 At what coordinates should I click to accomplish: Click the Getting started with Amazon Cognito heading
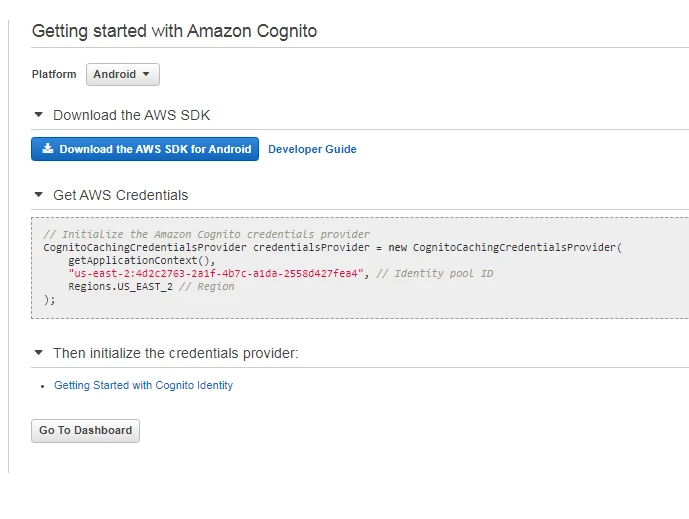pyautogui.click(x=174, y=31)
